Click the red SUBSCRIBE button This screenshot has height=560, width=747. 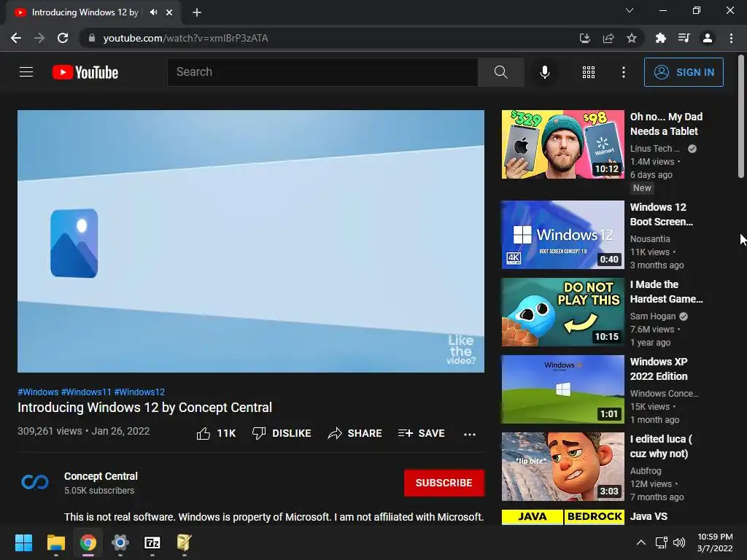(x=444, y=483)
